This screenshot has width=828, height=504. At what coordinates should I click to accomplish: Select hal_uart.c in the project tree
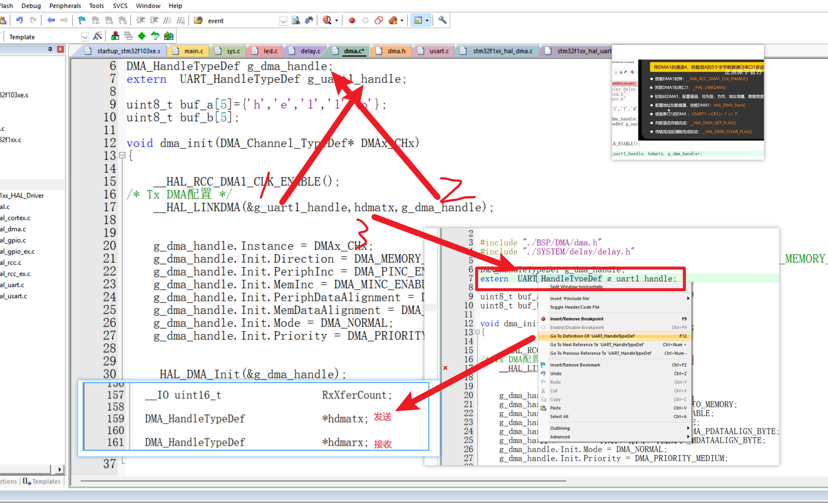coord(13,285)
